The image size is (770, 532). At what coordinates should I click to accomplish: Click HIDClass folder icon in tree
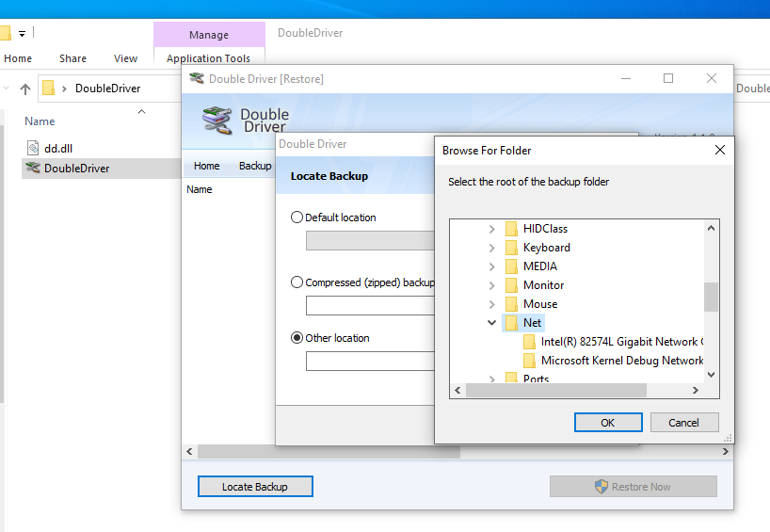click(x=511, y=229)
